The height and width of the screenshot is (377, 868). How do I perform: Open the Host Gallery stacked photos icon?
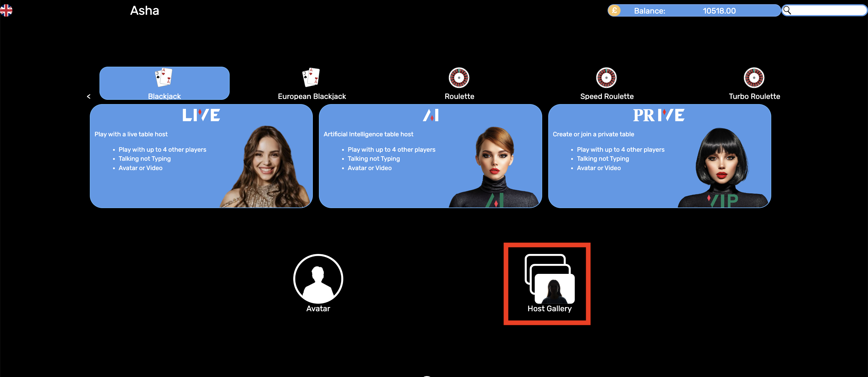click(549, 279)
